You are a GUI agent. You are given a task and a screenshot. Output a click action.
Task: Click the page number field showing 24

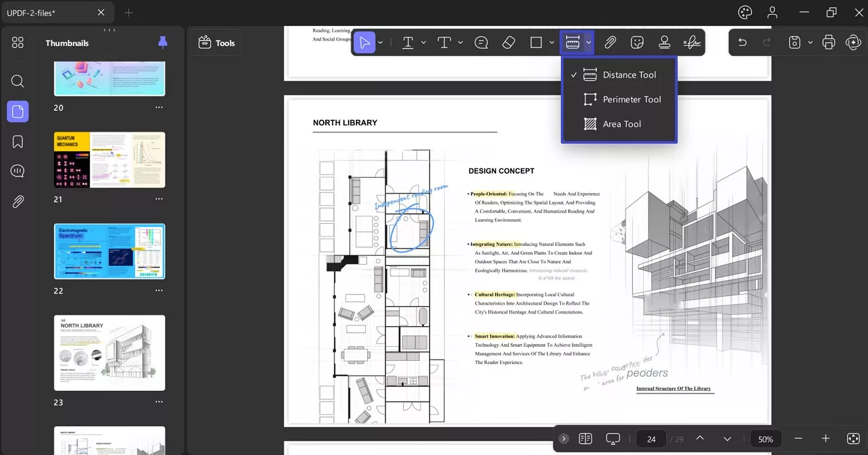(x=651, y=439)
